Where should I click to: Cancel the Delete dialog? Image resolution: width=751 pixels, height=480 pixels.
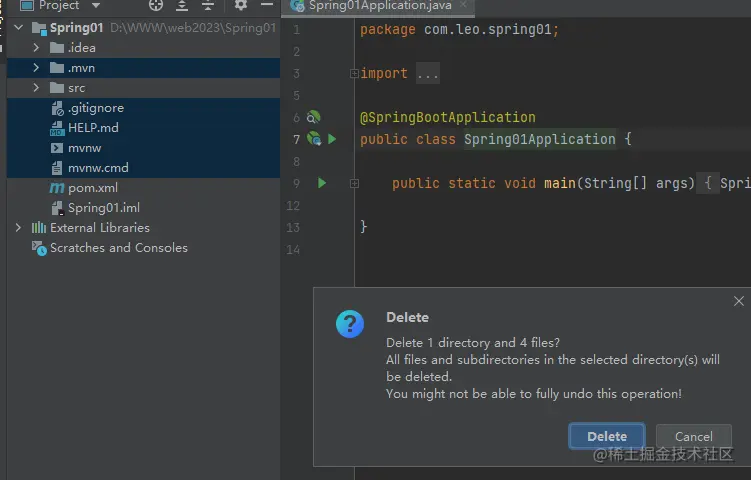pos(694,436)
